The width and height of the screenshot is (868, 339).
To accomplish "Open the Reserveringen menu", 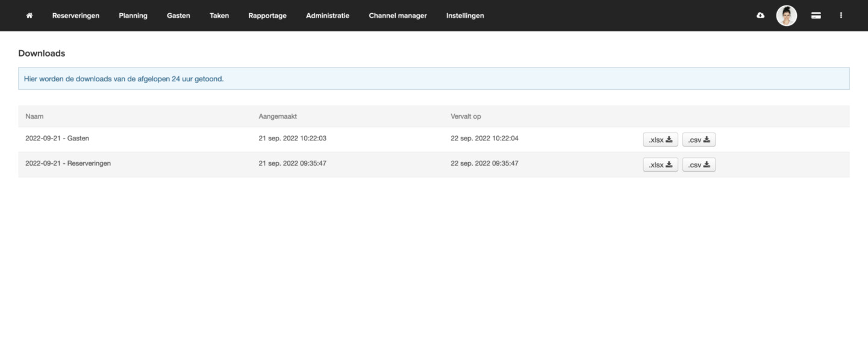I will pyautogui.click(x=76, y=16).
